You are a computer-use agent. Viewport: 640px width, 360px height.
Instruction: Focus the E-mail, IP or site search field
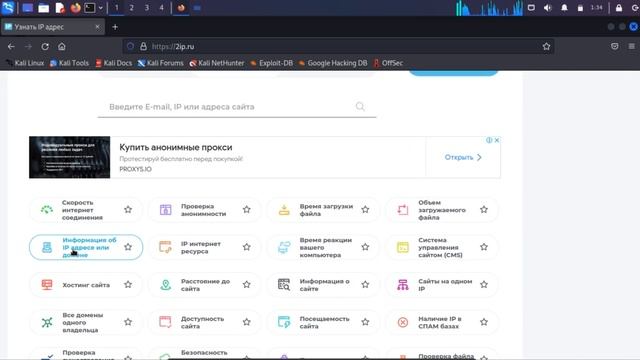pos(237,107)
